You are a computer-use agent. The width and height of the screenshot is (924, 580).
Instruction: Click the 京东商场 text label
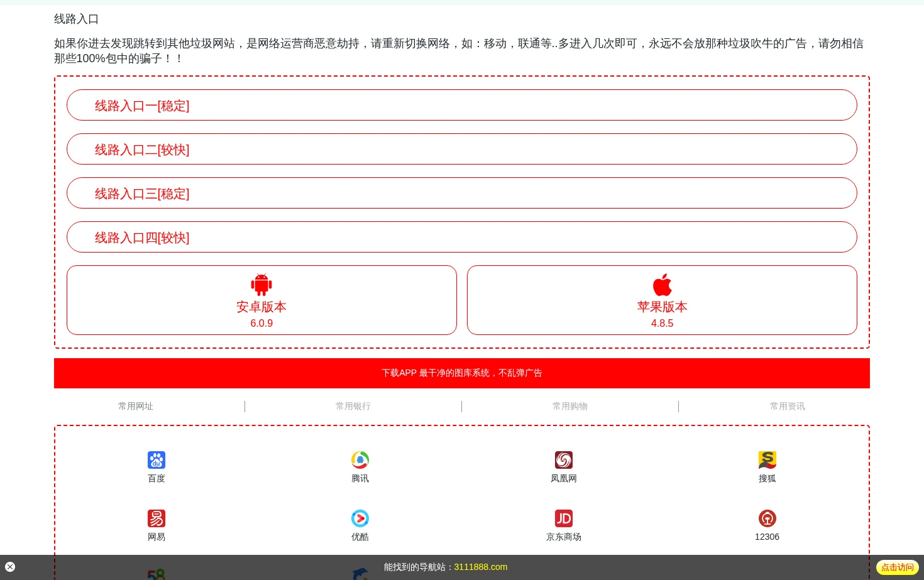pyautogui.click(x=564, y=537)
